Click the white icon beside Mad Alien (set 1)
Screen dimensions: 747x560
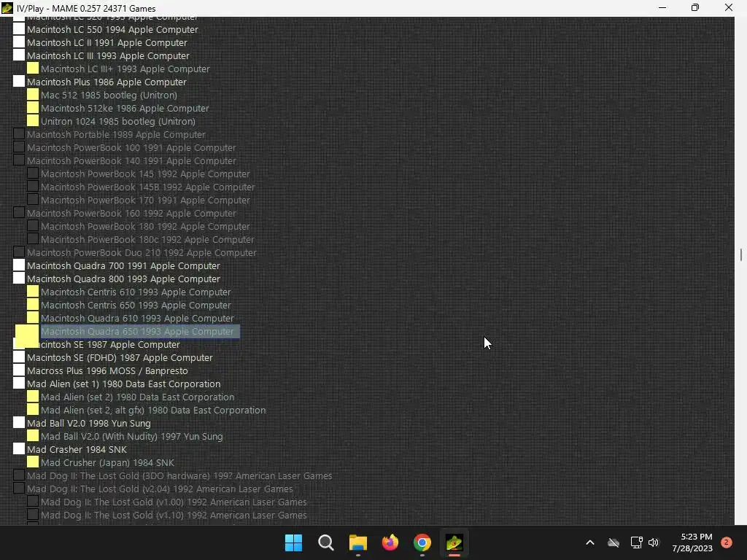coord(18,384)
